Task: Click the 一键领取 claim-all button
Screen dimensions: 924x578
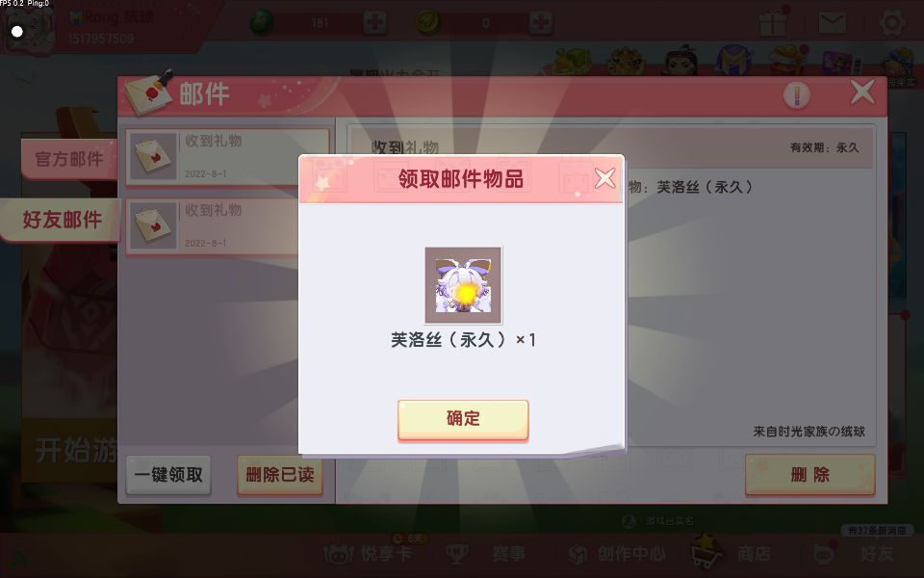Action: [x=168, y=474]
